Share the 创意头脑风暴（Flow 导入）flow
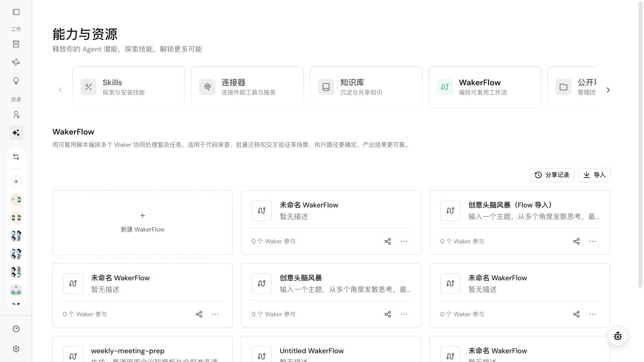 577,241
